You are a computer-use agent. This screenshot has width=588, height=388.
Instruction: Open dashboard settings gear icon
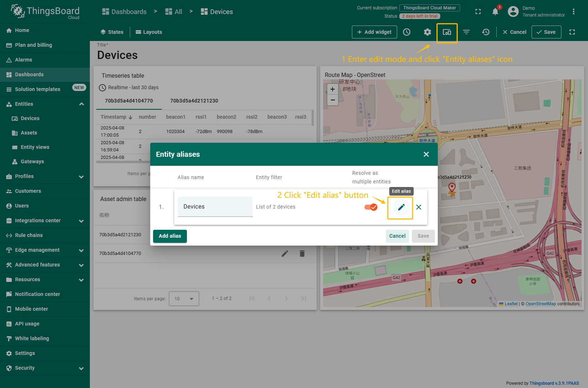(x=427, y=32)
